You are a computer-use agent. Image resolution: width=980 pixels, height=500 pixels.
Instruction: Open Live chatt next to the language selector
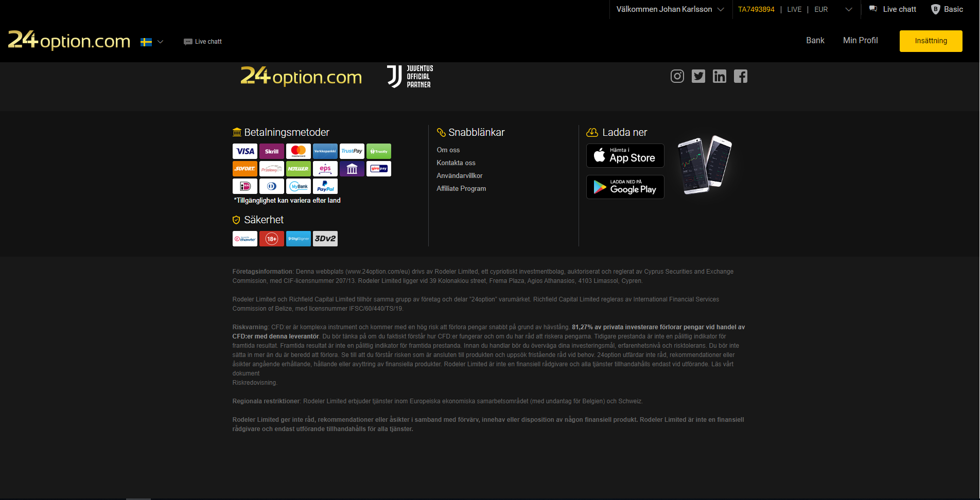click(x=203, y=42)
